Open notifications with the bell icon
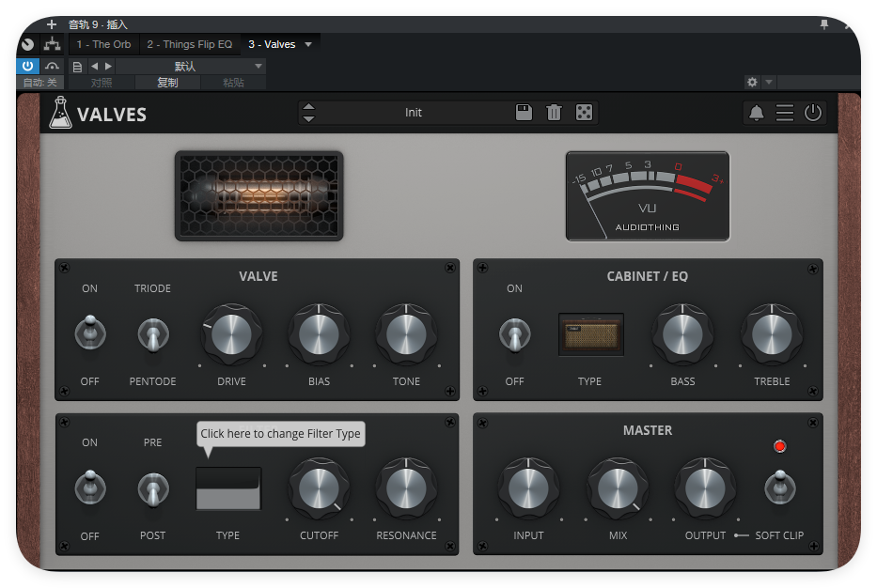 (x=756, y=113)
